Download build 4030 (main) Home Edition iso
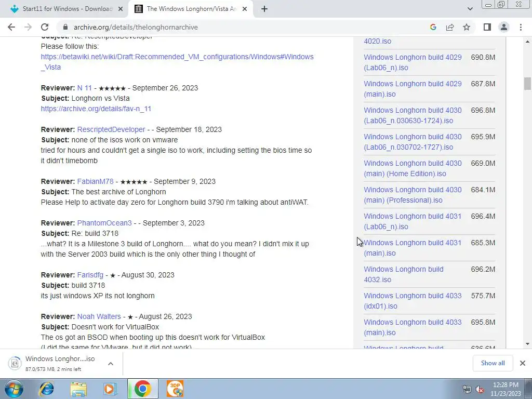This screenshot has height=399, width=532. coord(413,168)
